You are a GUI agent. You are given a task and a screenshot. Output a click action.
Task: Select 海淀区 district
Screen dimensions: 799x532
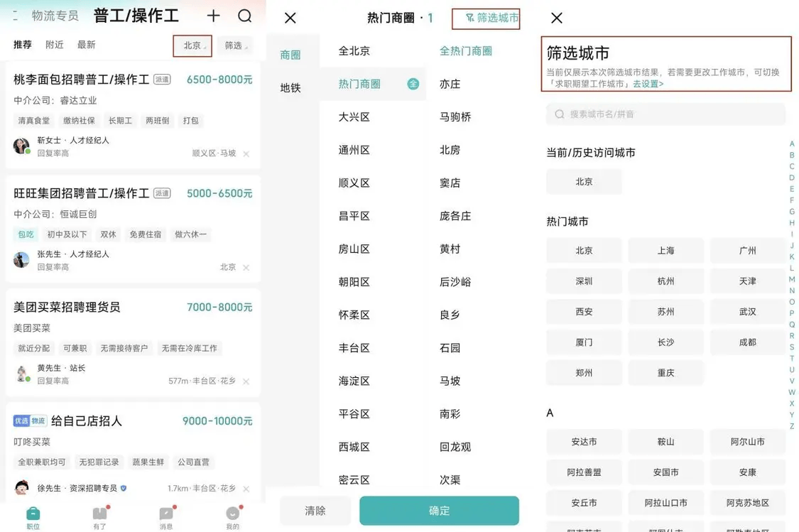(354, 381)
